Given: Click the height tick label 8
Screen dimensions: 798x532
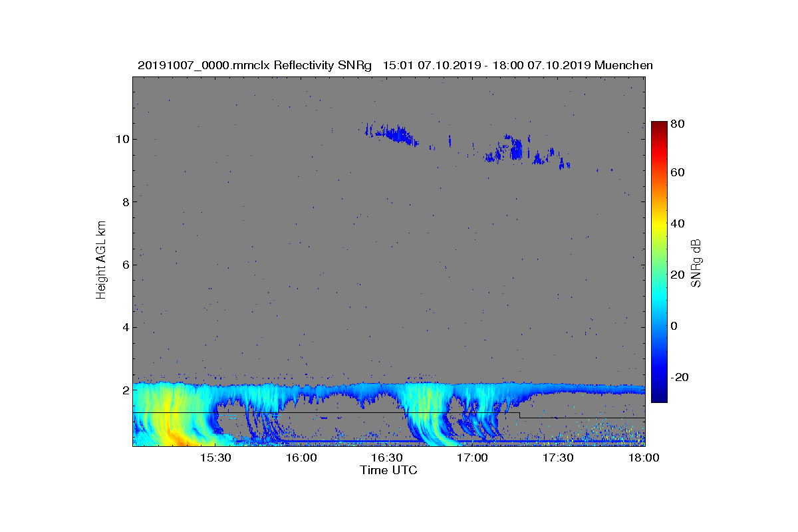Looking at the screenshot, I should click(x=125, y=201).
